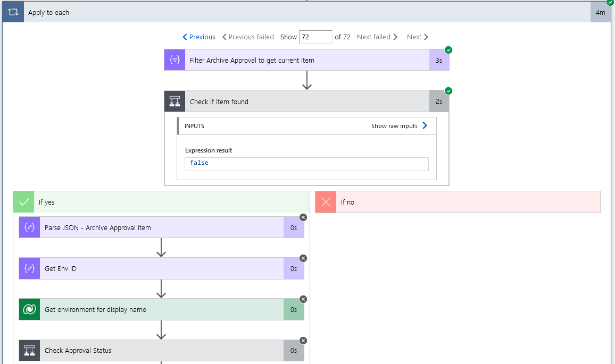Click the Power Platform environment connector icon
The image size is (615, 364).
[x=29, y=309]
